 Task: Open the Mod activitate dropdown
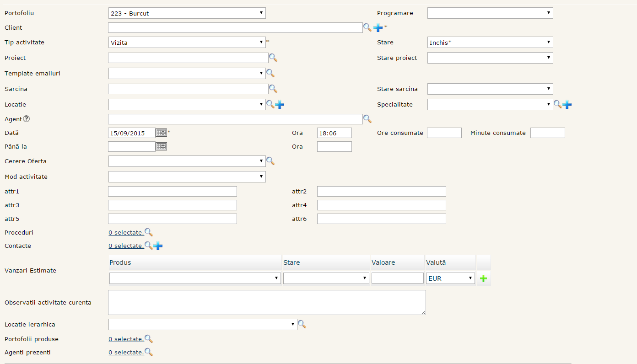(187, 177)
